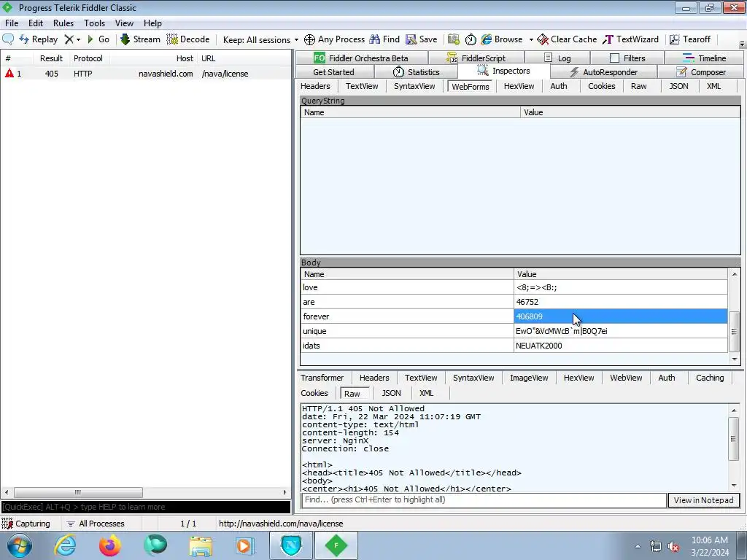The image size is (747, 560).
Task: Replay the selected session
Action: (x=38, y=39)
